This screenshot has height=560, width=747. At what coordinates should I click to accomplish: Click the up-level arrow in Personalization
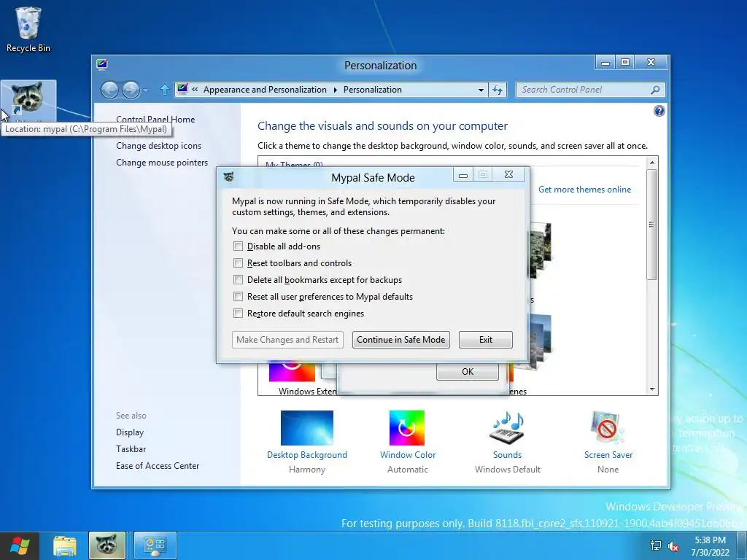pos(164,90)
